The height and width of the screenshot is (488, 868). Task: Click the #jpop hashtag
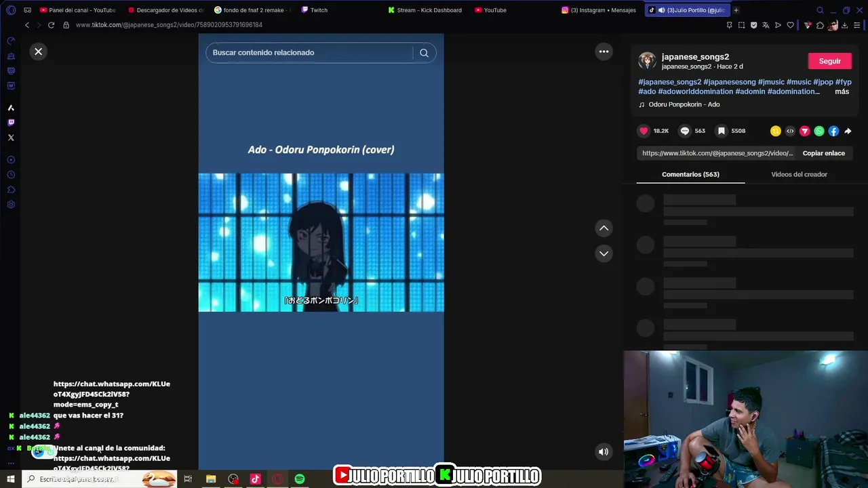point(823,82)
